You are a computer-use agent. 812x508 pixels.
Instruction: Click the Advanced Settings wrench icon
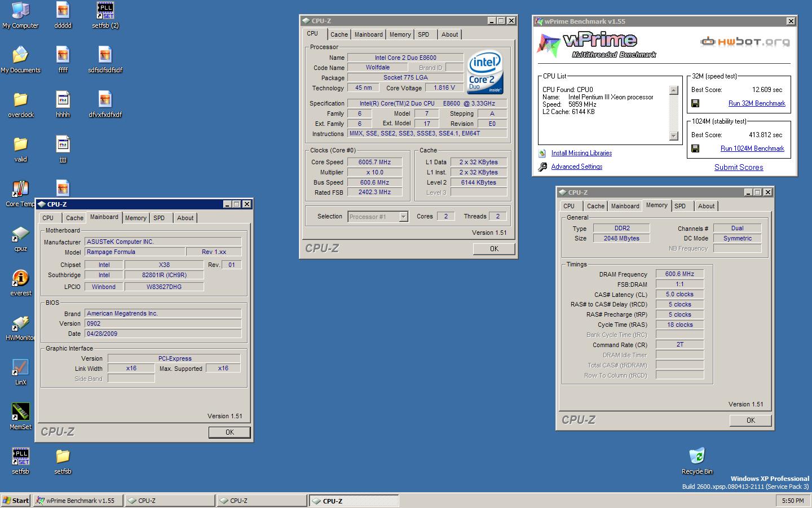(x=542, y=167)
